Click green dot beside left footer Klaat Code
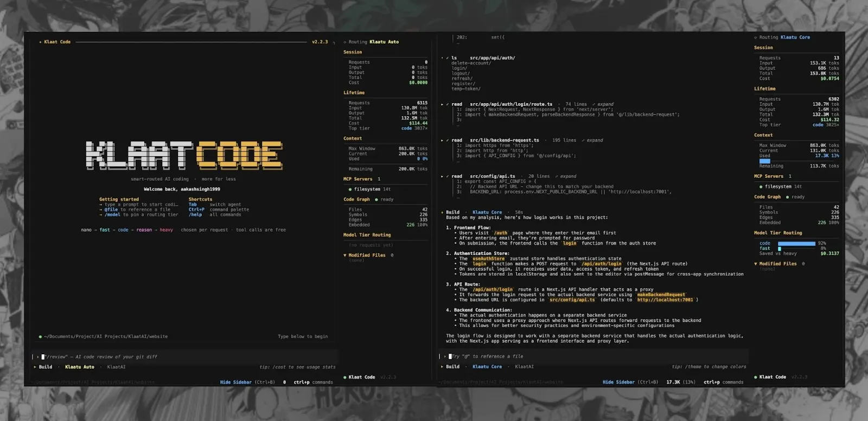 (x=345, y=377)
